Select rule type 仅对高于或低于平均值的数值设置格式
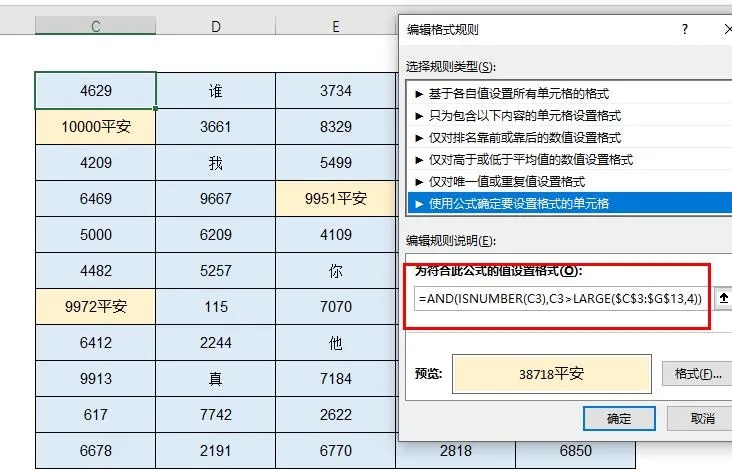Image resolution: width=732 pixels, height=471 pixels. (570, 160)
